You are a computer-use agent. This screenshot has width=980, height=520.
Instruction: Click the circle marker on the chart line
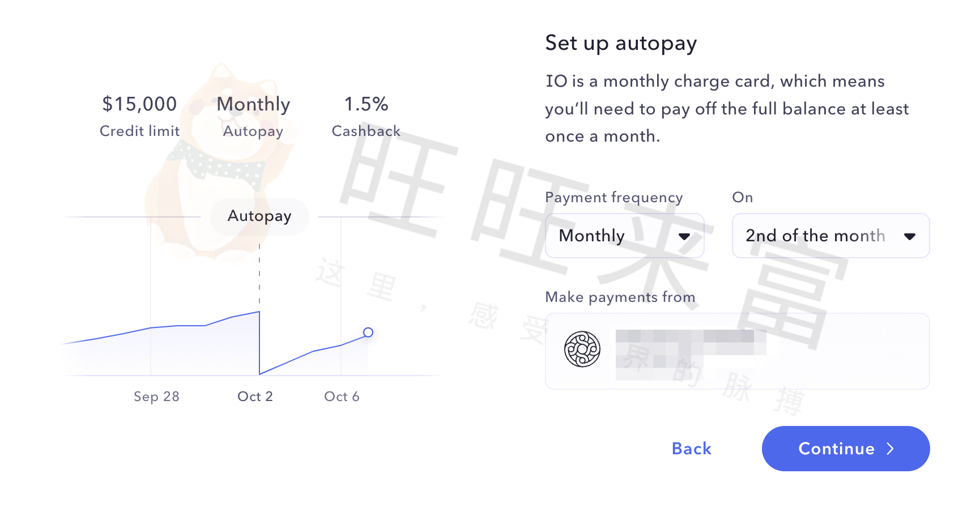click(x=368, y=333)
